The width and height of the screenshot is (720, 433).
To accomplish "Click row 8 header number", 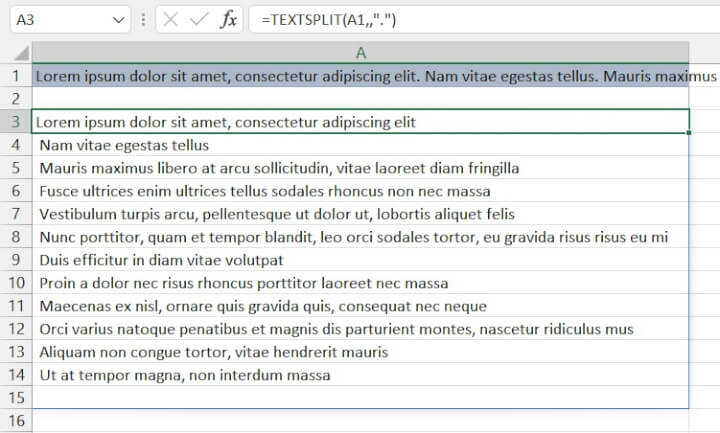I will coord(15,237).
